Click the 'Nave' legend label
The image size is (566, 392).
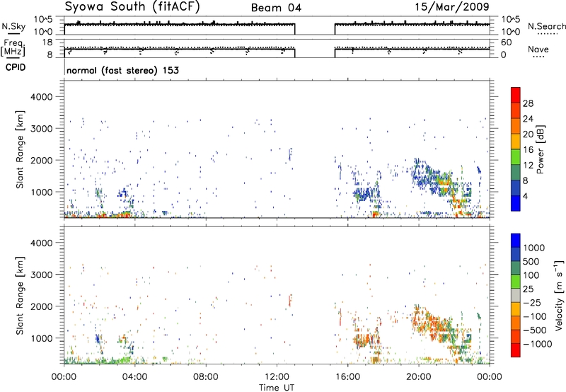[538, 49]
